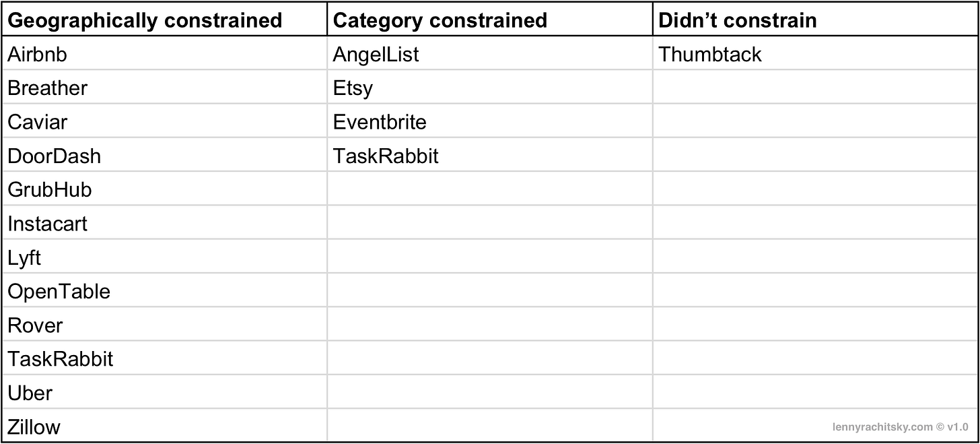Image resolution: width=980 pixels, height=444 pixels.
Task: Select the Etsy cell
Action: [x=490, y=87]
